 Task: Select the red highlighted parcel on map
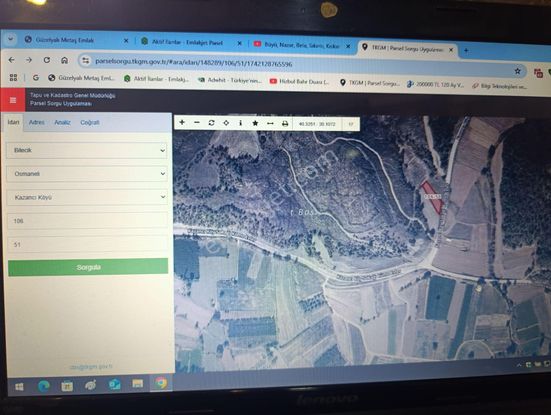pyautogui.click(x=432, y=196)
